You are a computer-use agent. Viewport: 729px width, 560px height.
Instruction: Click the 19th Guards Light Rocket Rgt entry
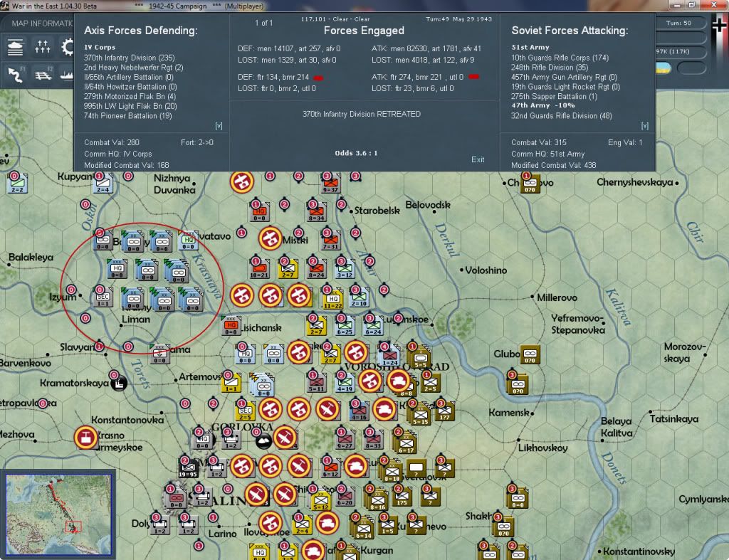[x=565, y=87]
